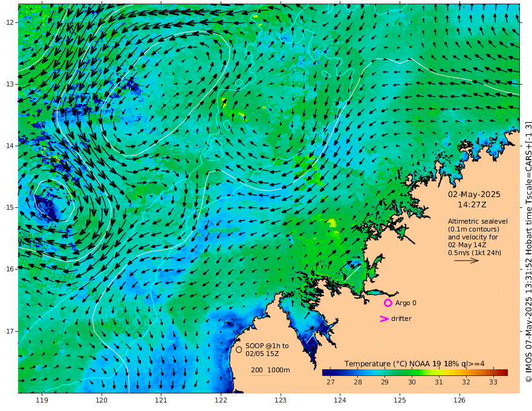The image size is (532, 411).
Task: Click latitude axis label -15
Action: coord(9,207)
